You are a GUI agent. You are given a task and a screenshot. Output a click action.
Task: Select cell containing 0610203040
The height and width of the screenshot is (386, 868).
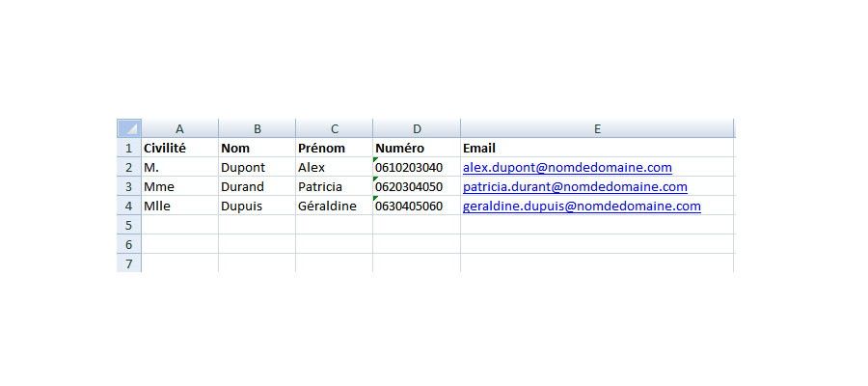(x=417, y=167)
